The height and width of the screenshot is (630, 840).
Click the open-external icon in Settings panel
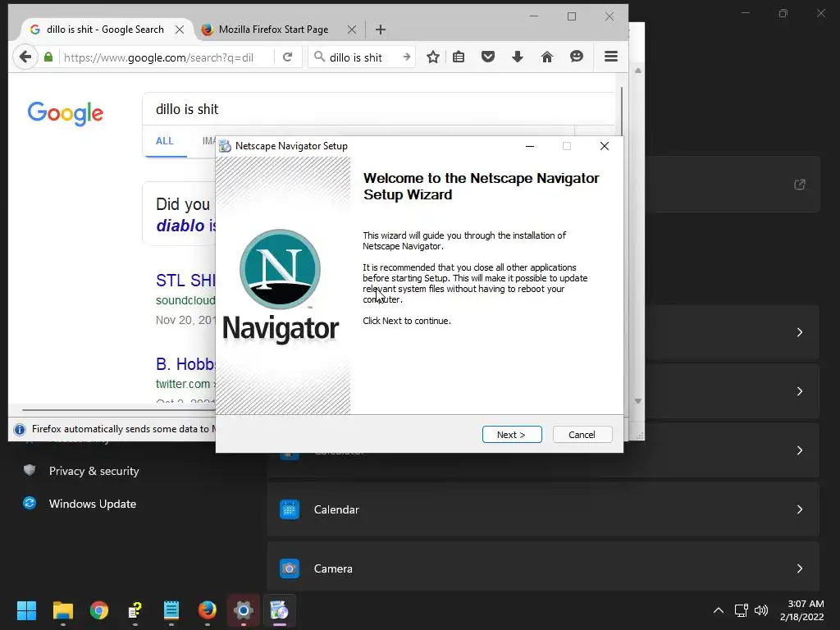click(x=799, y=185)
